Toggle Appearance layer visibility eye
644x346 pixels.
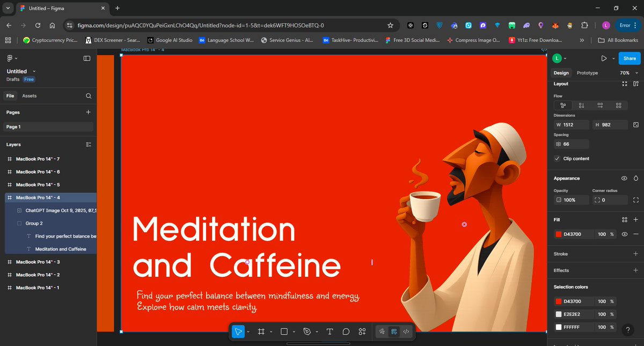(x=624, y=178)
